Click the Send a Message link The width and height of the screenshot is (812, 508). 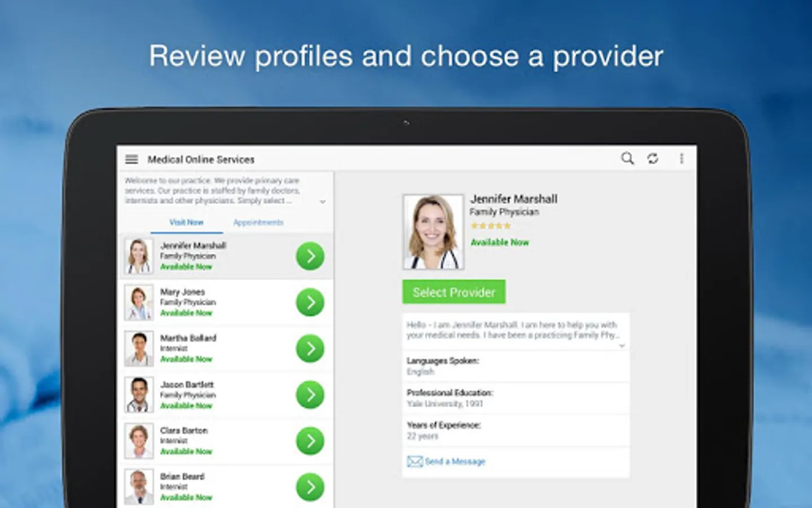pyautogui.click(x=455, y=462)
